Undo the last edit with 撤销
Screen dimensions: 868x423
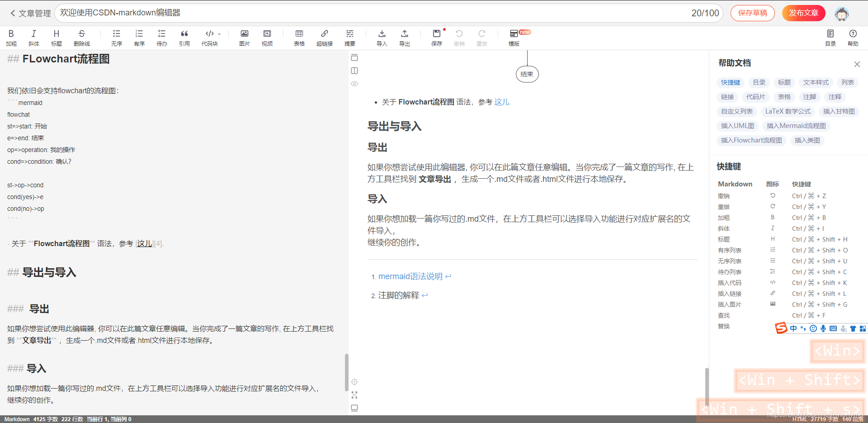[x=459, y=38]
